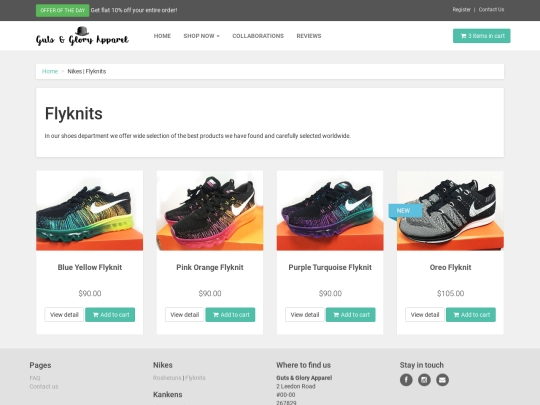Click the Offer of the Day badge
540x405 pixels.
62,10
